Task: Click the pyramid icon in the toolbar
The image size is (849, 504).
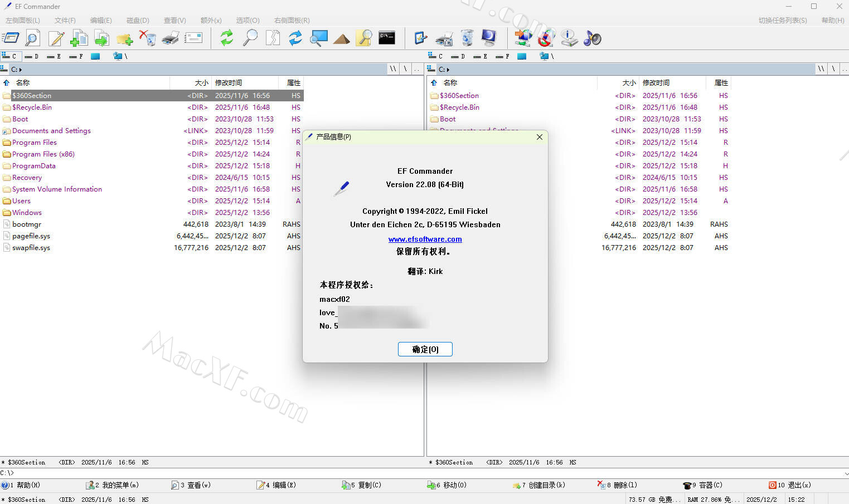Action: [x=341, y=38]
